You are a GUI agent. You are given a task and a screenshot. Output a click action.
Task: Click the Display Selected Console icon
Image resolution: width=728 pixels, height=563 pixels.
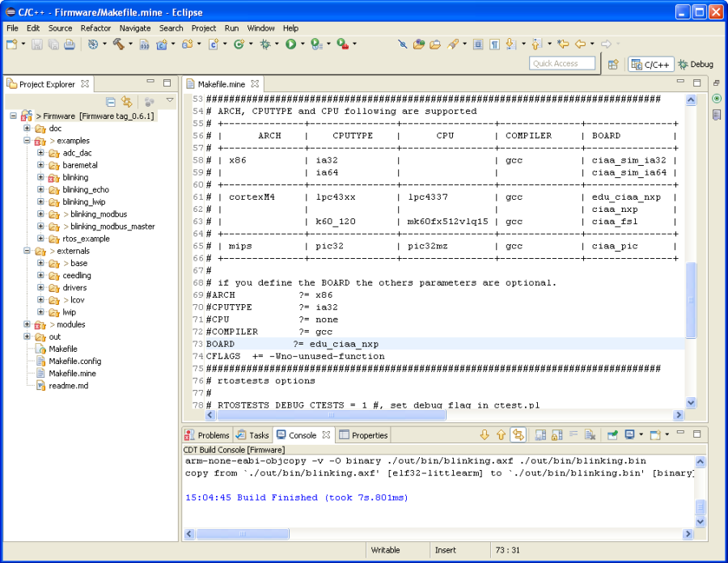[x=629, y=435]
